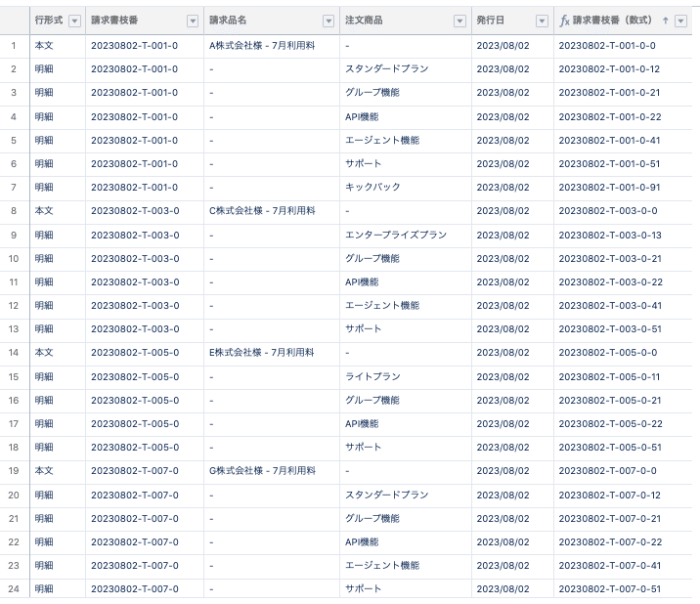Click エージェント機能 in row 5
This screenshot has width=700, height=604.
[382, 140]
